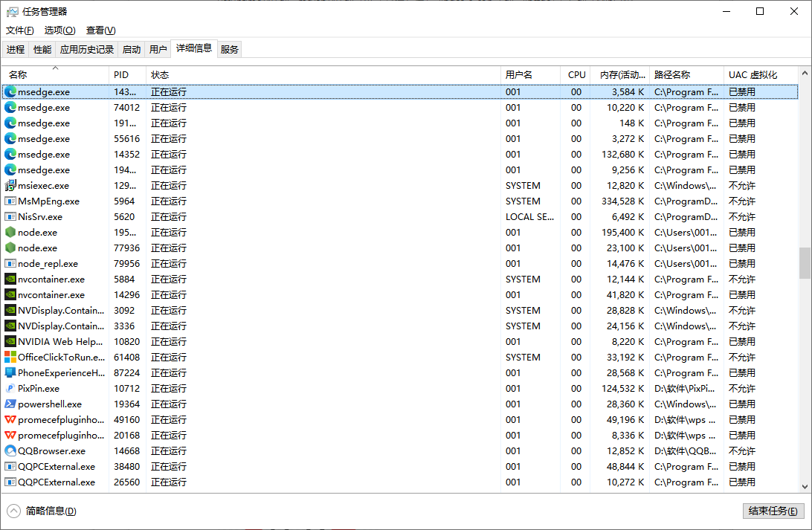Click the NVDisplay.Container icon for PID 3336
The height and width of the screenshot is (530, 812).
10,326
